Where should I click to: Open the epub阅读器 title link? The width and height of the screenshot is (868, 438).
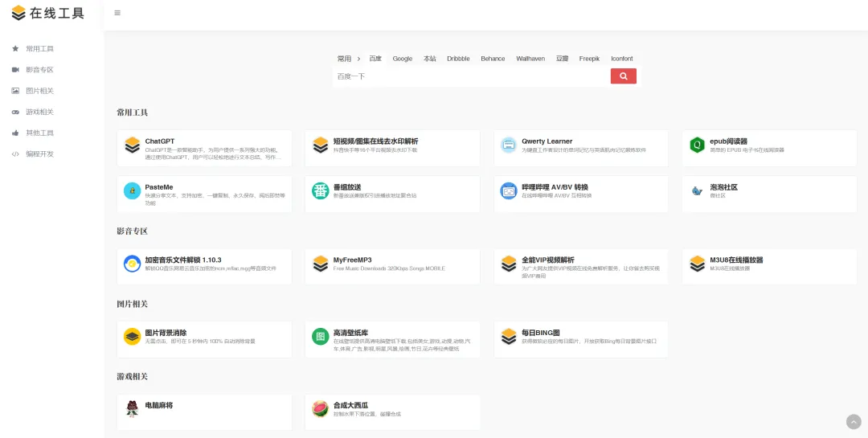point(728,141)
